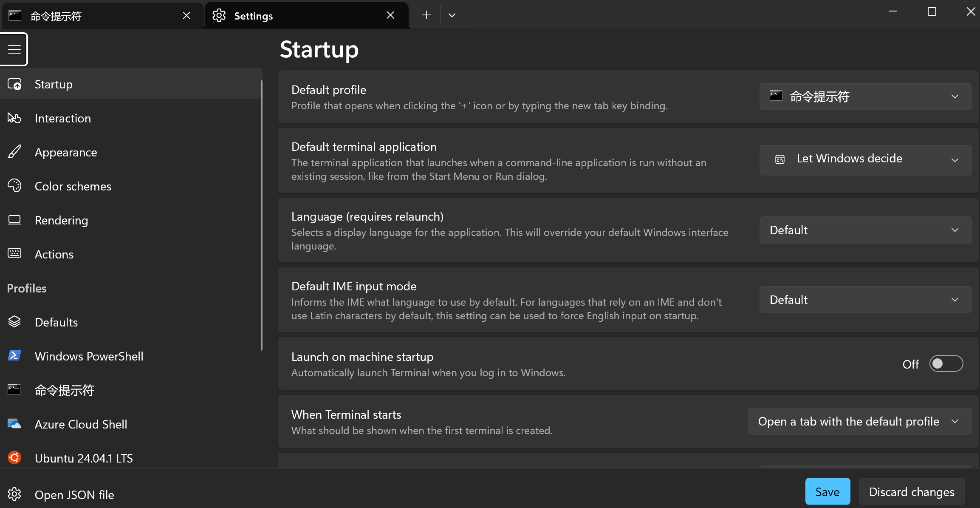Open the Language Default dropdown

[865, 230]
